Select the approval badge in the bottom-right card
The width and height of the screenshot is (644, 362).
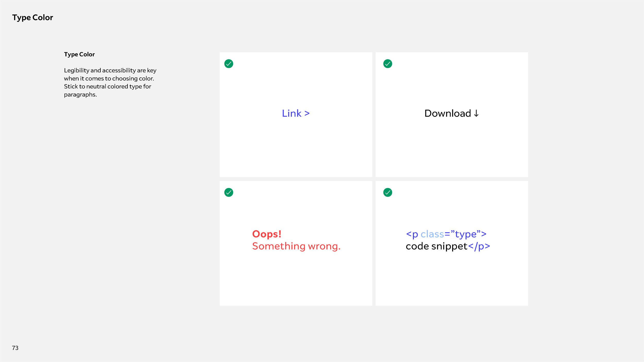pyautogui.click(x=387, y=192)
